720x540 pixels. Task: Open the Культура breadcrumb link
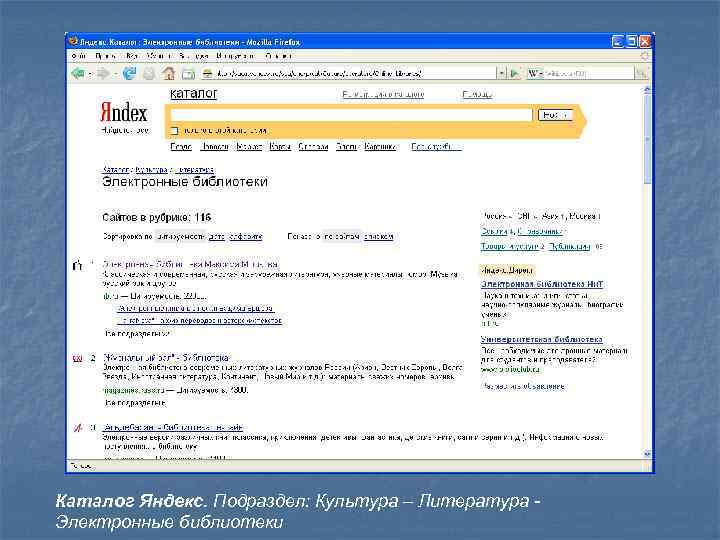tap(151, 170)
